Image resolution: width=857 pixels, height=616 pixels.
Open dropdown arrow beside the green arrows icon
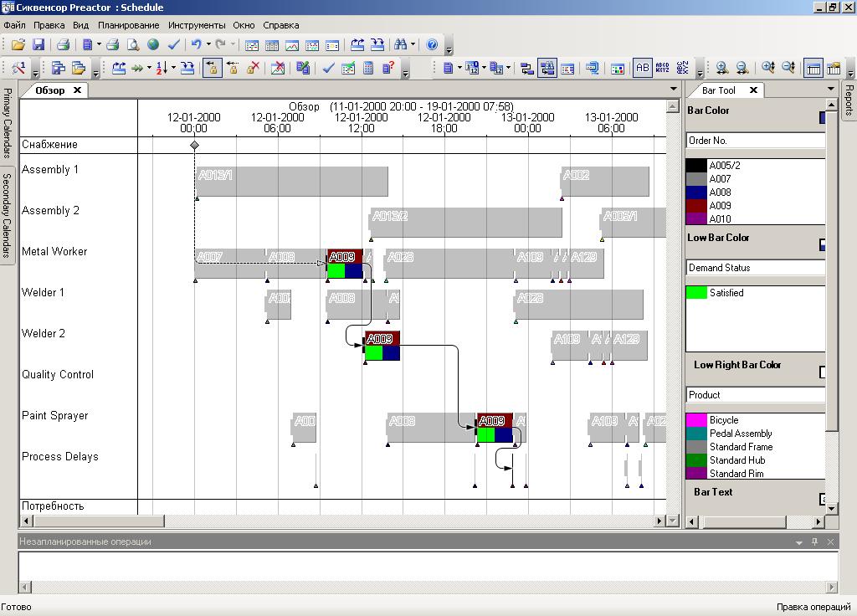pyautogui.click(x=149, y=69)
